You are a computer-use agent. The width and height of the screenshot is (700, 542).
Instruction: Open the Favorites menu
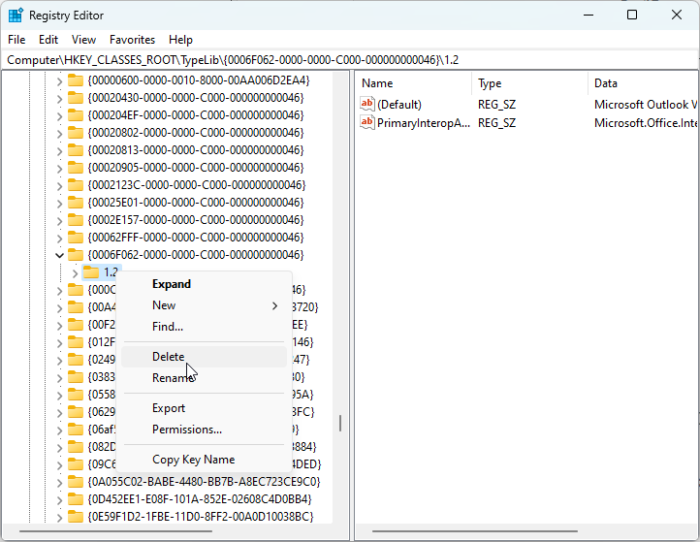(x=132, y=40)
